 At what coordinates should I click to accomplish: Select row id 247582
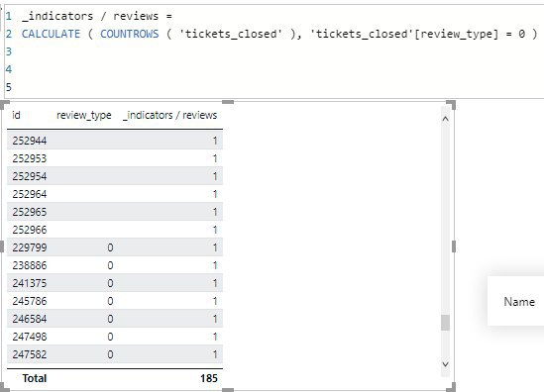115,354
